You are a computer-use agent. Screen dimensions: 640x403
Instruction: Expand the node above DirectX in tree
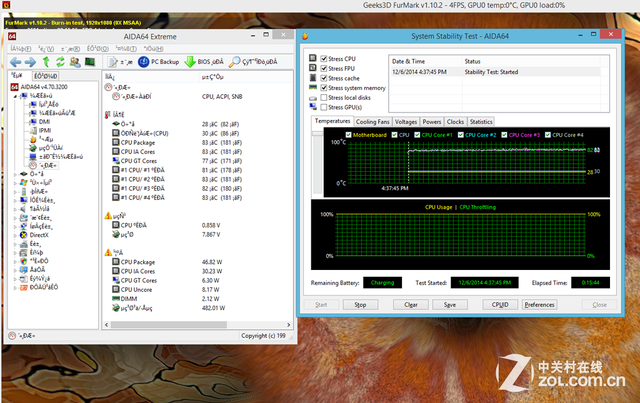[16, 226]
